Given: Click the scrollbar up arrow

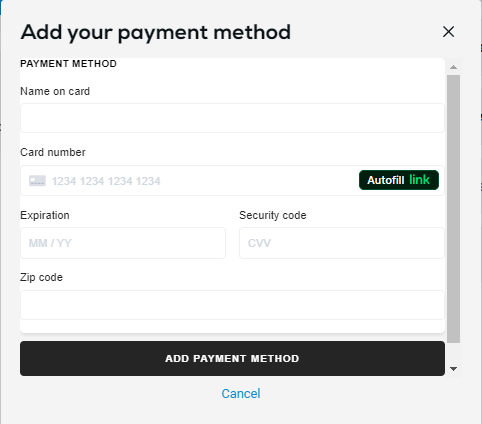Looking at the screenshot, I should (x=453, y=67).
